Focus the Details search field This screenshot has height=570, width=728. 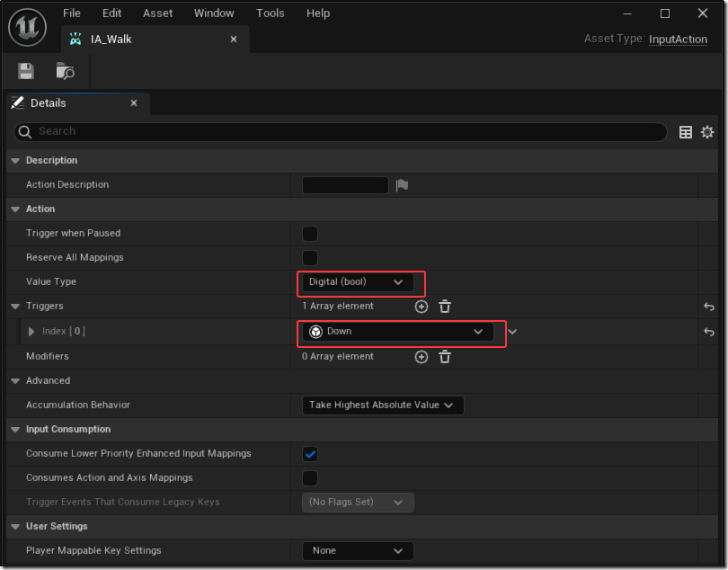[x=341, y=132]
